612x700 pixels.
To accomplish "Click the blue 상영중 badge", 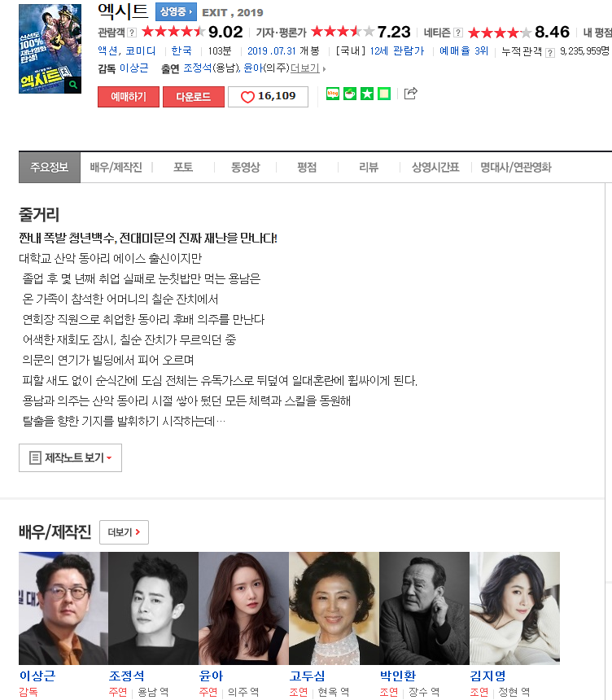I will pos(176,12).
